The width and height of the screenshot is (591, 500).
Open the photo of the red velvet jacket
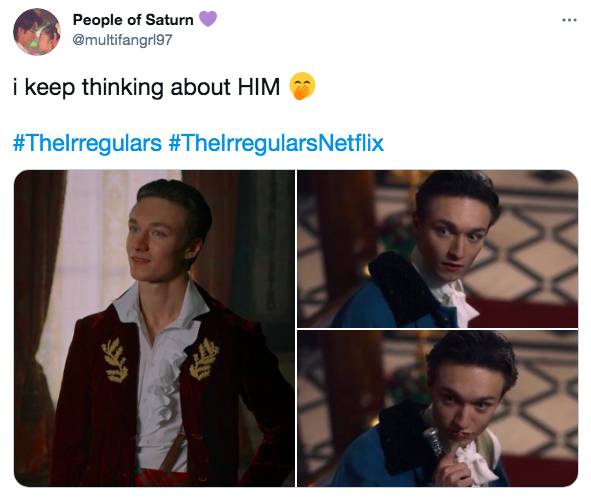coord(154,328)
